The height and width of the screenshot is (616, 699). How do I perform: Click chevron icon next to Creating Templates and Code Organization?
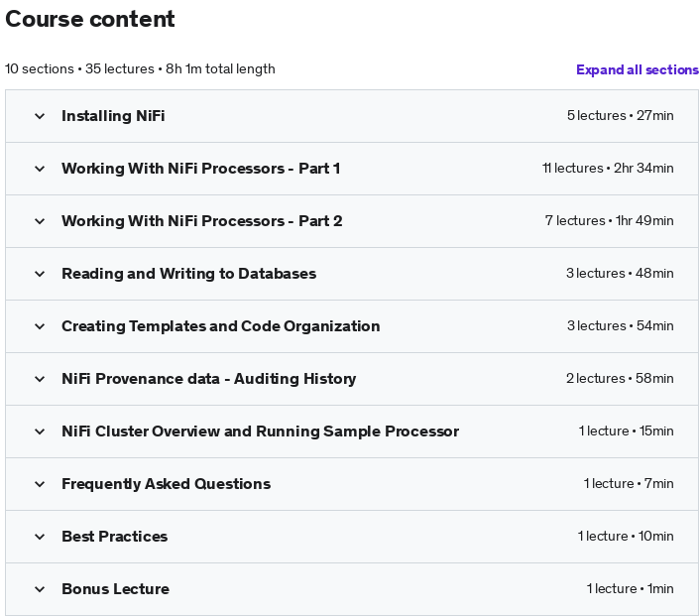point(40,327)
